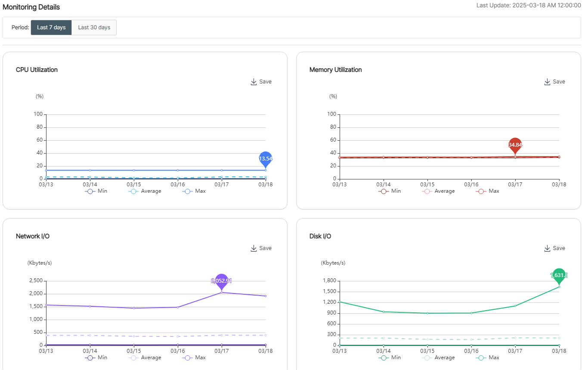Toggle Min series in Network I/O legend
Image resolution: width=588 pixels, height=370 pixels.
pyautogui.click(x=96, y=358)
